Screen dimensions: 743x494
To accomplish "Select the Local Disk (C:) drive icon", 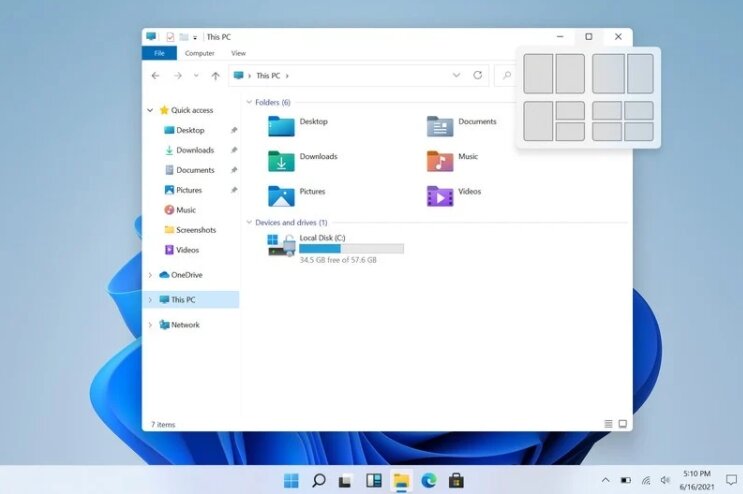I will [282, 245].
